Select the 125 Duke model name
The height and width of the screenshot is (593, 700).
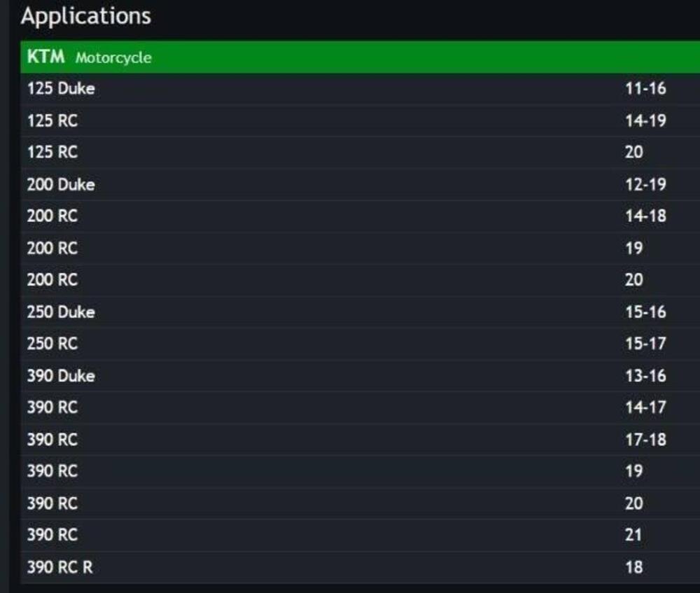61,89
